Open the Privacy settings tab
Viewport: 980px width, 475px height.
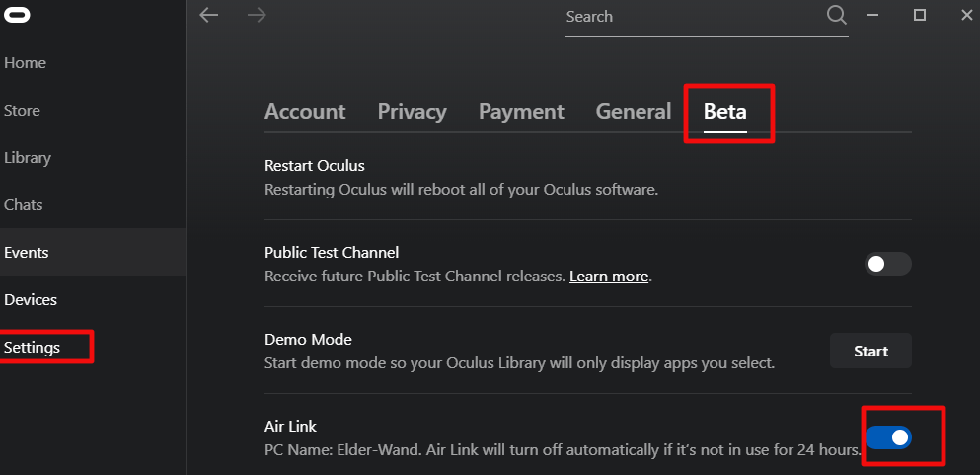412,112
